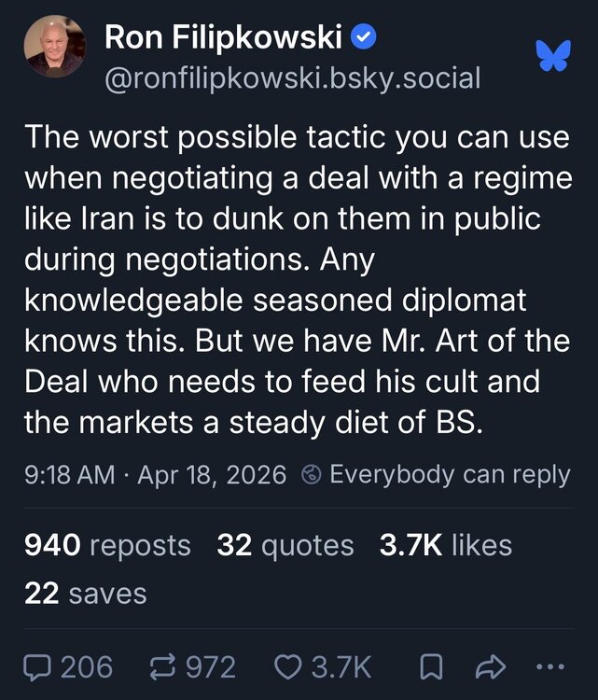Open the @ronfilipkowski.bsky.social handle link
The height and width of the screenshot is (700, 598).
293,78
